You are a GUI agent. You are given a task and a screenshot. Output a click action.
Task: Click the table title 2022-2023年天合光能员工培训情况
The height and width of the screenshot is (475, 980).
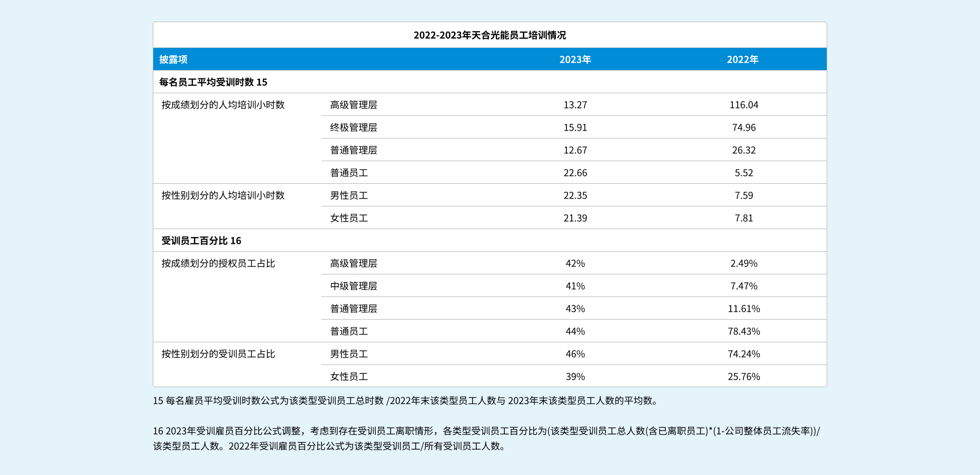click(x=489, y=35)
